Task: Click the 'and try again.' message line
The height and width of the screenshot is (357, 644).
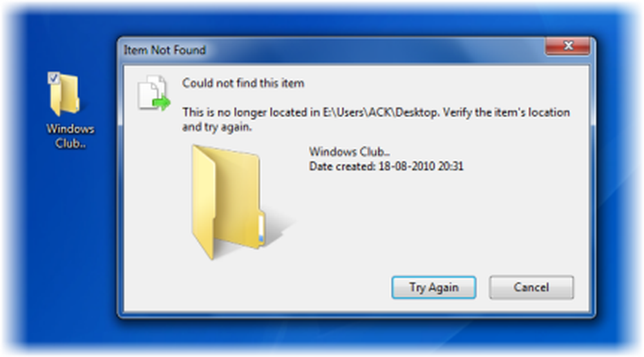Action: click(217, 127)
